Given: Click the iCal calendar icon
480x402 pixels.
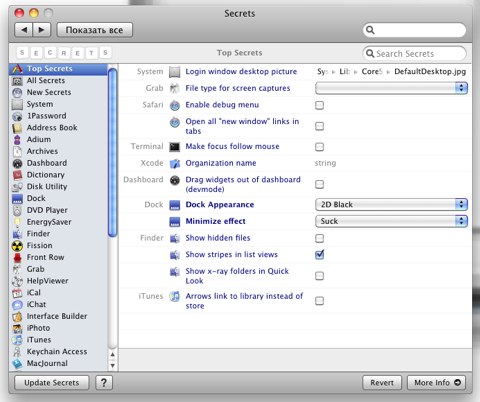Looking at the screenshot, I should coord(17,293).
